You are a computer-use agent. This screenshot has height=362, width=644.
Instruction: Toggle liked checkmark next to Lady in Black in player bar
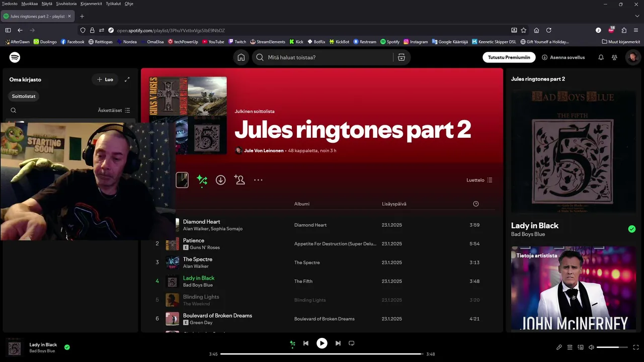point(67,347)
